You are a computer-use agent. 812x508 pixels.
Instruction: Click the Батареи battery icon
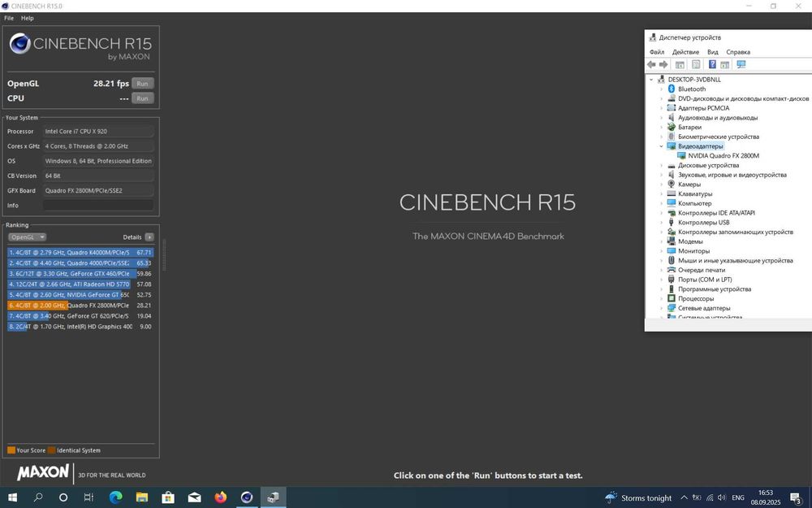[672, 127]
